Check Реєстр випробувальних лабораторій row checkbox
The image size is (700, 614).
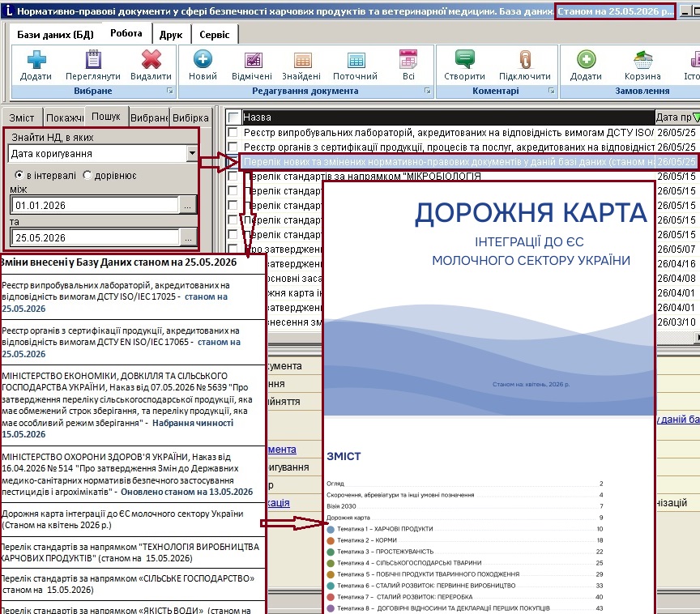(x=233, y=132)
